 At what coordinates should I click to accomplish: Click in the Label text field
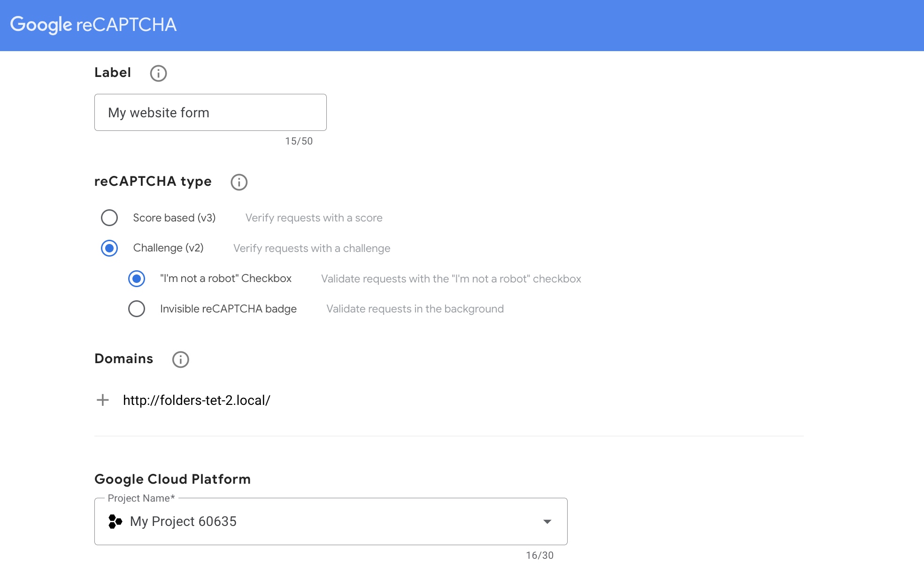(x=210, y=113)
